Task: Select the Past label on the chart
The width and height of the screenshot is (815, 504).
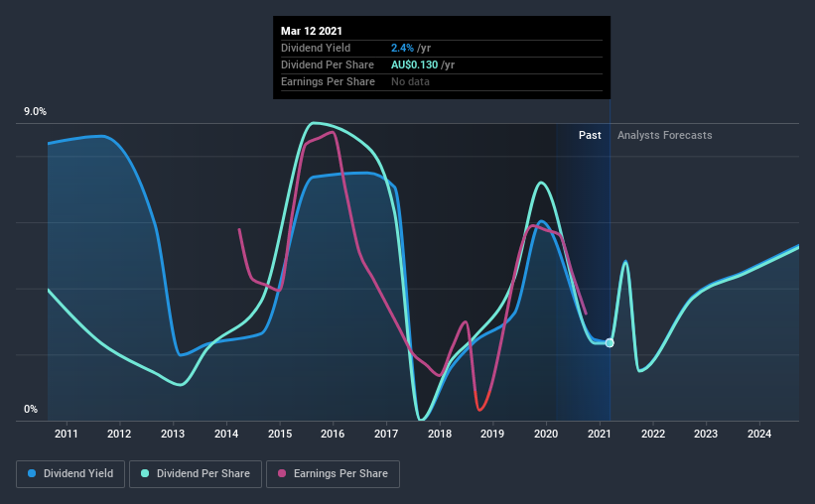Action: click(x=590, y=135)
